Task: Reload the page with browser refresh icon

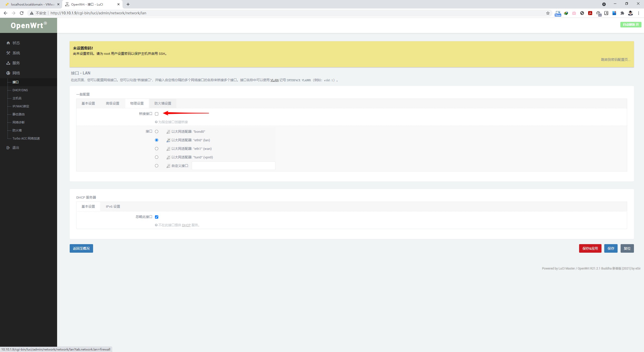Action: click(x=22, y=13)
